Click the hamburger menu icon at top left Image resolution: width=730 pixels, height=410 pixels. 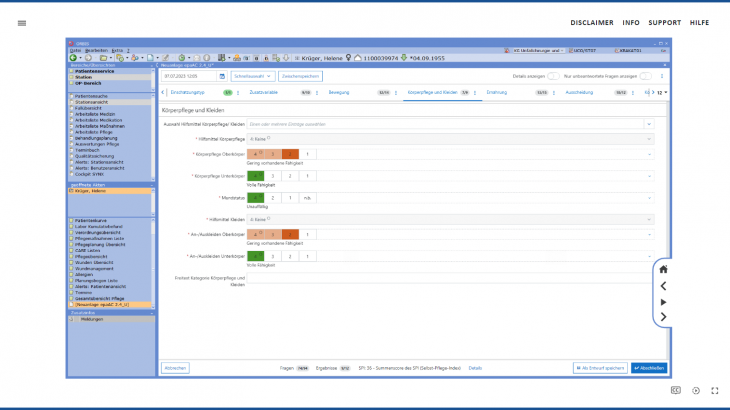point(22,22)
